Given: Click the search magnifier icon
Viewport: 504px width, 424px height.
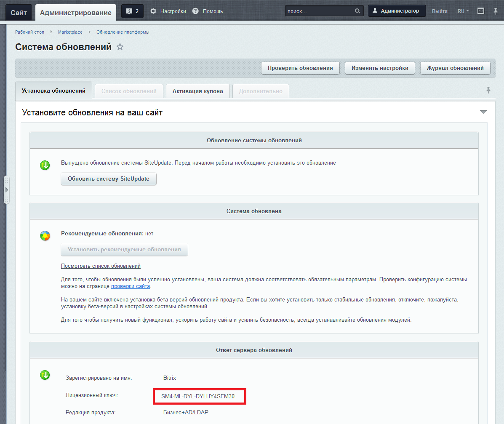Looking at the screenshot, I should tap(357, 11).
